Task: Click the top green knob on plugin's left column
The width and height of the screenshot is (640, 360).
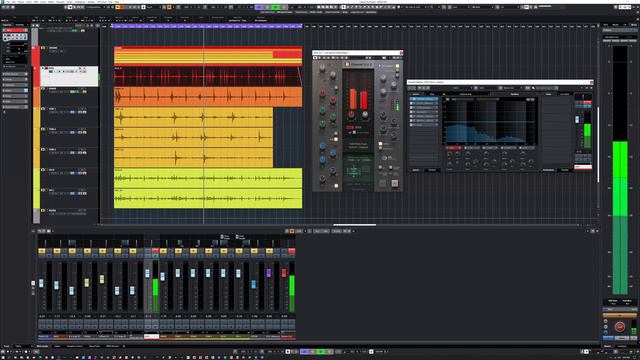Action: tap(322, 110)
